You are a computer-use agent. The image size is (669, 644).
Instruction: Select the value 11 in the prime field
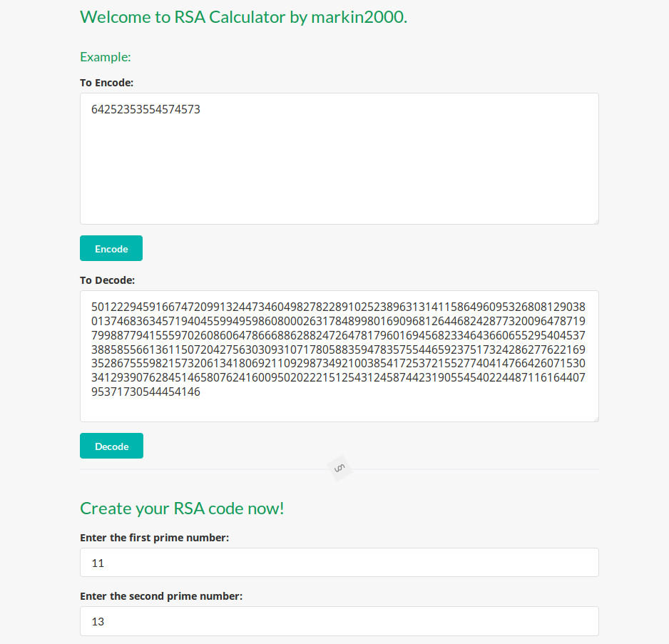98,563
